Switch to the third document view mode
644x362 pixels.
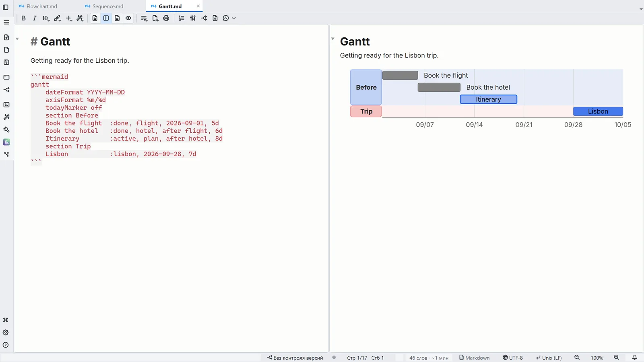pos(117,18)
